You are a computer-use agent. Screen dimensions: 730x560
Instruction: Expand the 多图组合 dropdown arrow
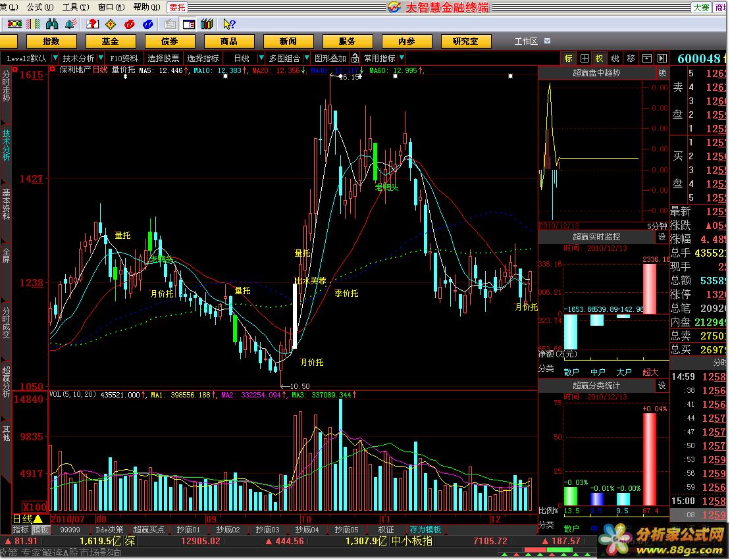coord(306,58)
